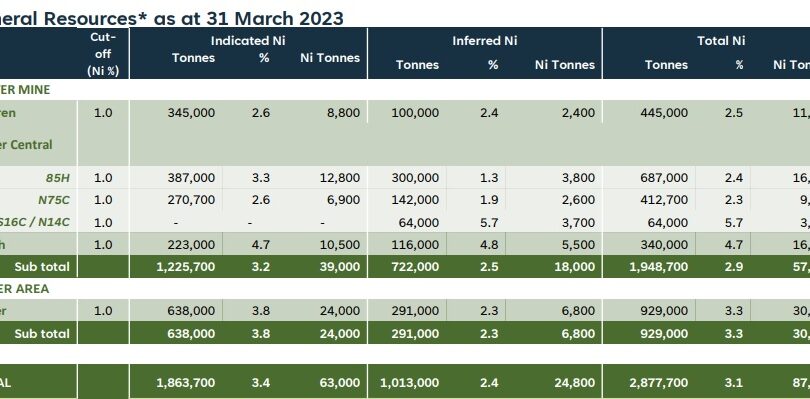Select the Cut-off (Ni %) header cell
This screenshot has width=810, height=399.
pyautogui.click(x=103, y=53)
